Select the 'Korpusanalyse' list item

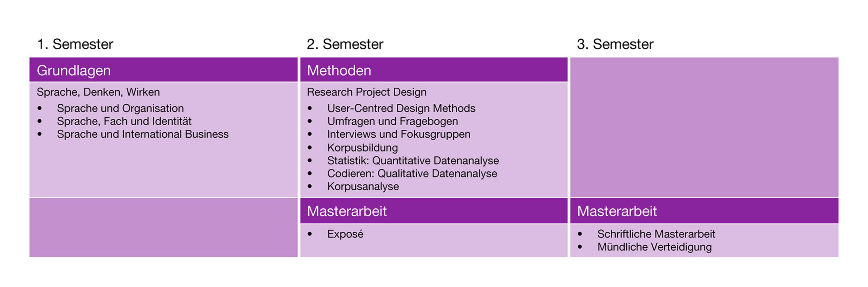(x=363, y=186)
